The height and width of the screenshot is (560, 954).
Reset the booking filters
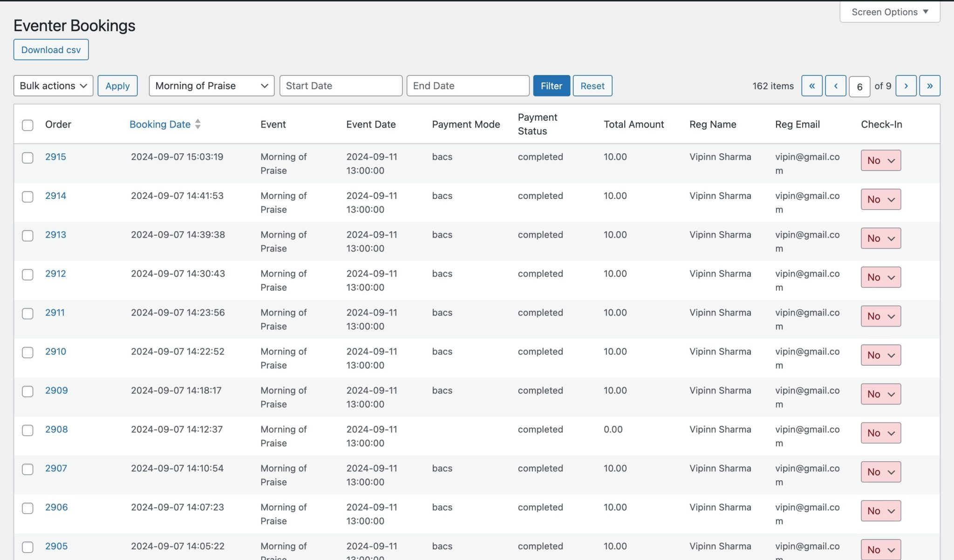(593, 86)
